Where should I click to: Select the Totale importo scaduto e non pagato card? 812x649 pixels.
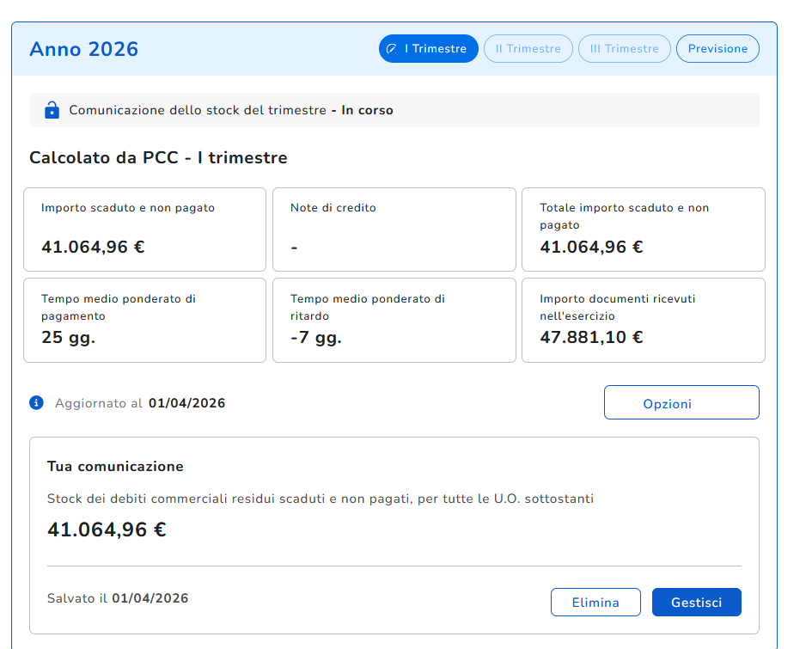[x=643, y=230]
